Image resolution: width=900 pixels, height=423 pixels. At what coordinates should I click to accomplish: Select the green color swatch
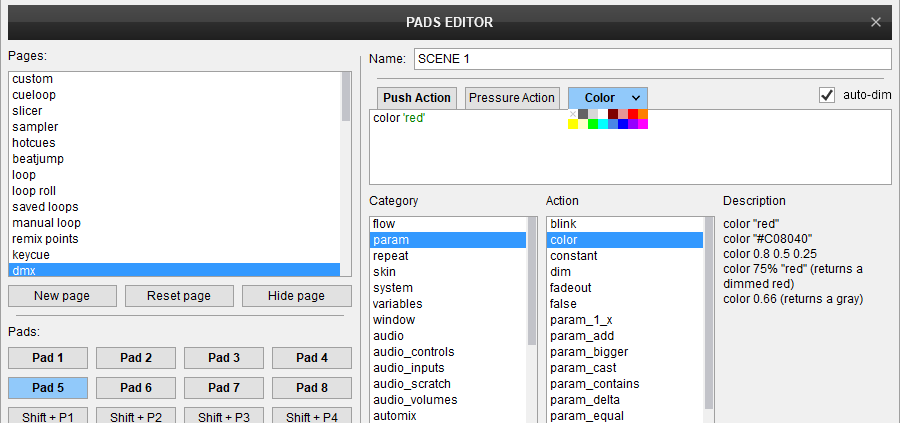click(593, 124)
